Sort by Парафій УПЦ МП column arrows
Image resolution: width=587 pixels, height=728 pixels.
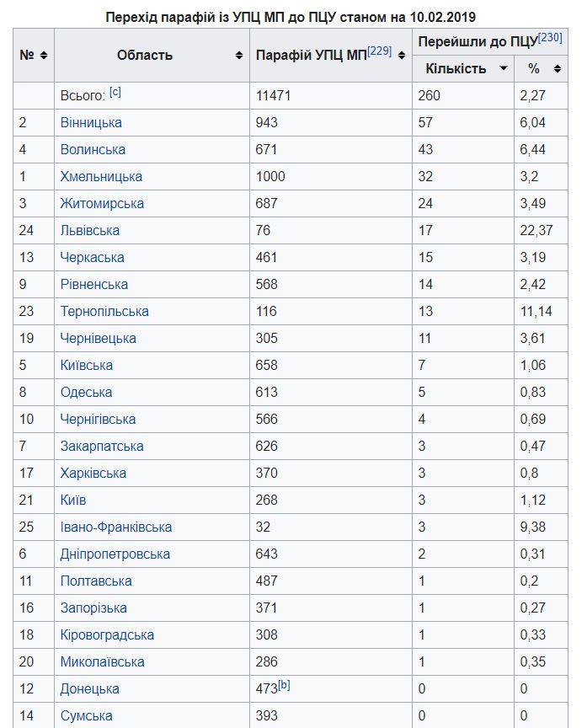[402, 55]
